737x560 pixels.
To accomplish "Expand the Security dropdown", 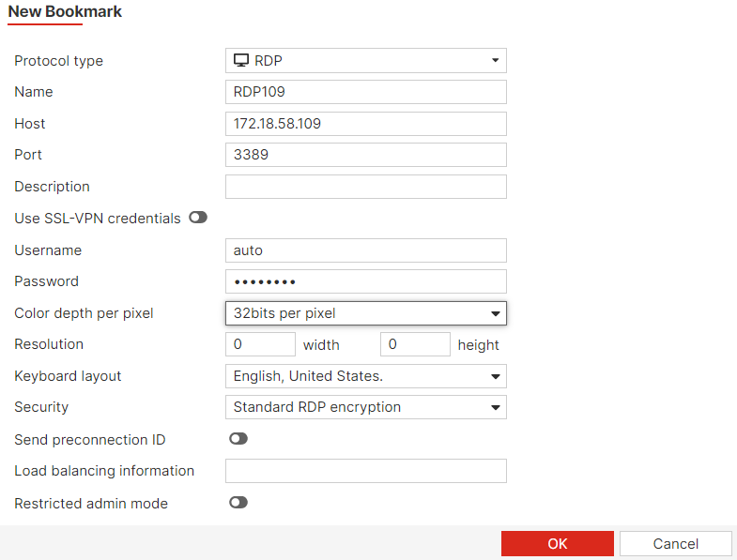I will pos(366,407).
